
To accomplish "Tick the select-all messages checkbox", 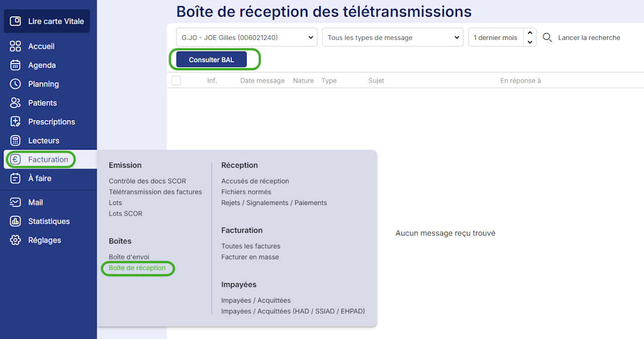I will pos(176,81).
